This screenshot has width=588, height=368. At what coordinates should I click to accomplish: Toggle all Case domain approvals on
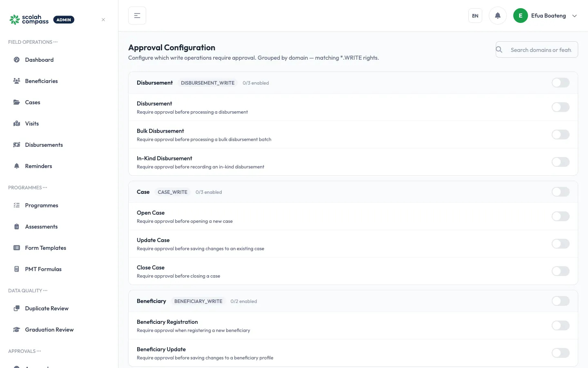pyautogui.click(x=560, y=192)
